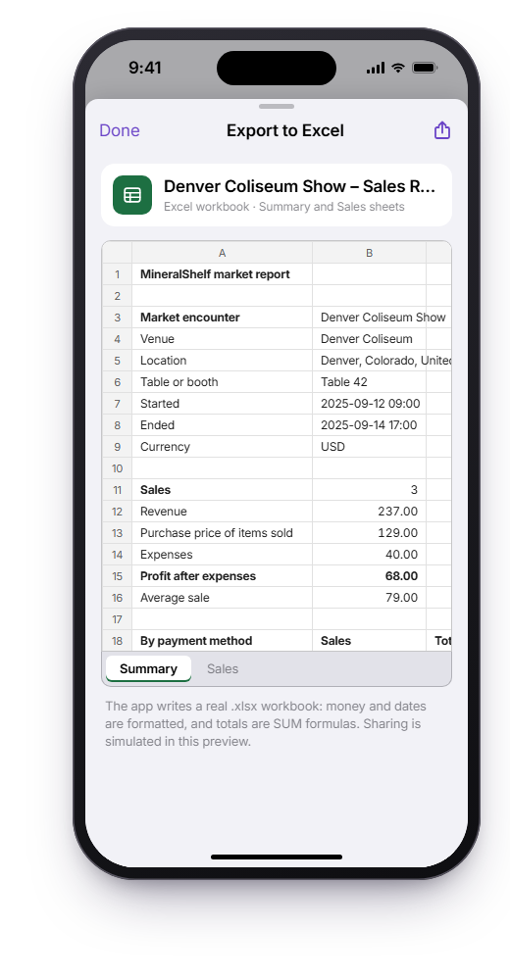Tap the 9:41 clock in status bar
The image size is (510, 980).
[145, 68]
